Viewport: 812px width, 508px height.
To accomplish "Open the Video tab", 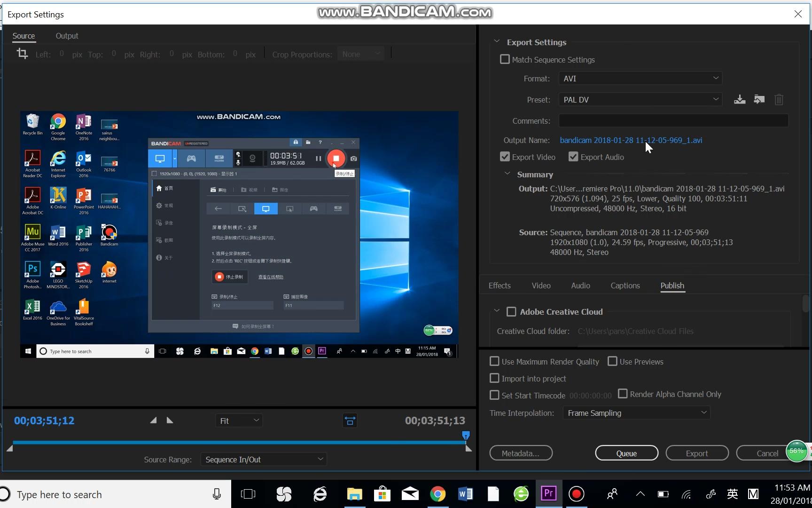I will tap(541, 286).
